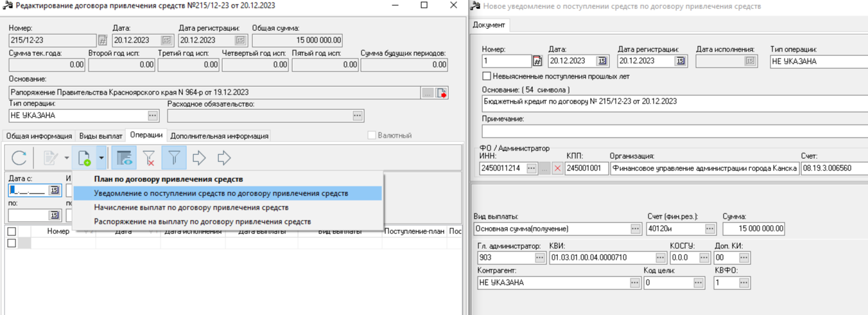Open the 'Дополнительная информация' tab
The image size is (868, 315).
click(219, 136)
